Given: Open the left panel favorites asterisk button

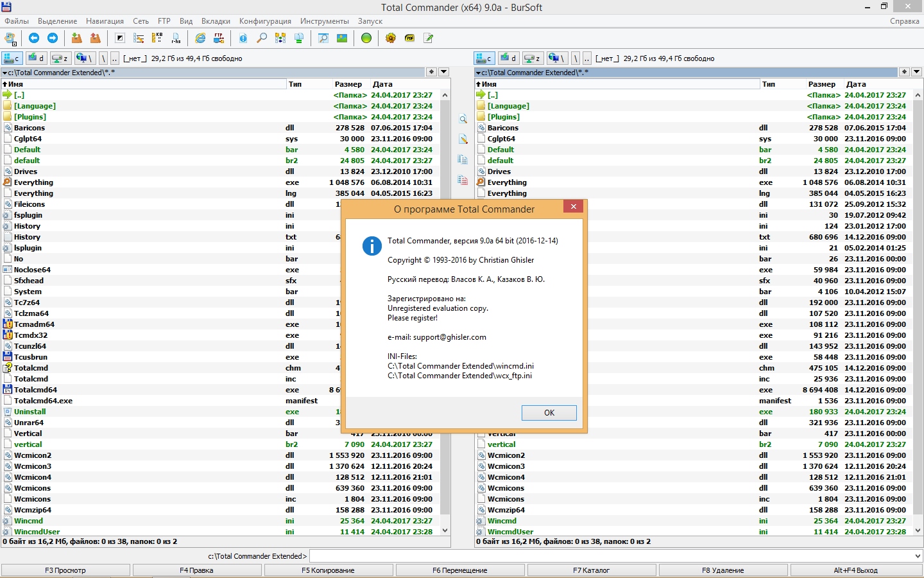Looking at the screenshot, I should [x=431, y=72].
